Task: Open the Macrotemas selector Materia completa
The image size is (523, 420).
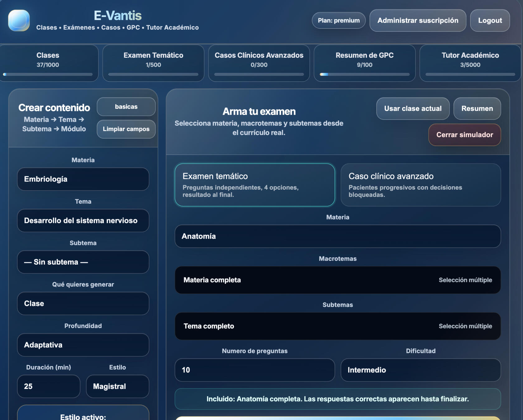Action: point(338,280)
